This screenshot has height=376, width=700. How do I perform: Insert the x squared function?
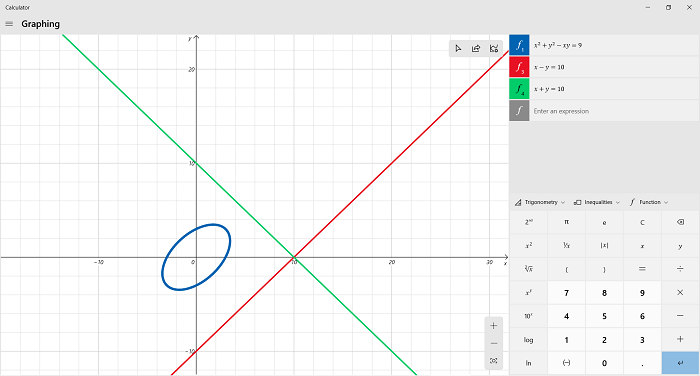pyautogui.click(x=529, y=246)
